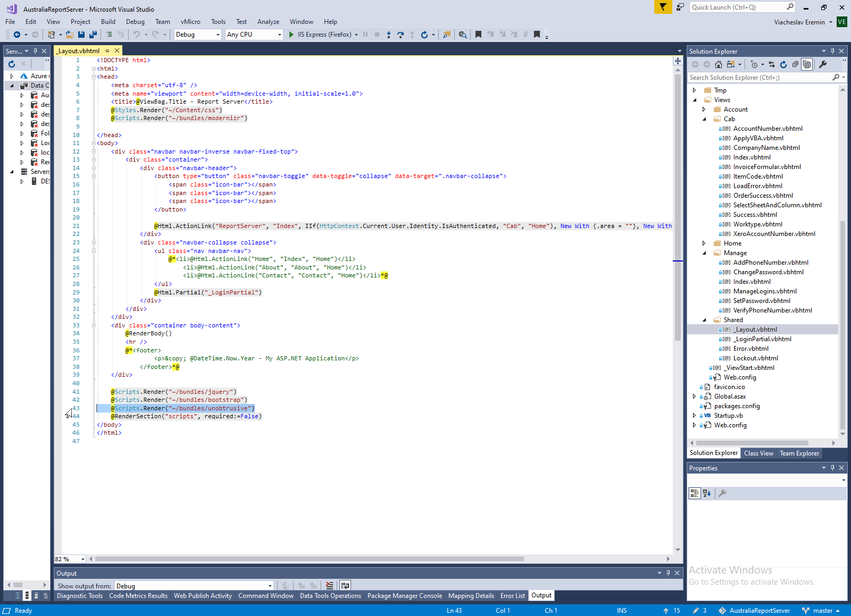851x616 pixels.
Task: Expand the Home folder under Views
Action: tap(704, 243)
